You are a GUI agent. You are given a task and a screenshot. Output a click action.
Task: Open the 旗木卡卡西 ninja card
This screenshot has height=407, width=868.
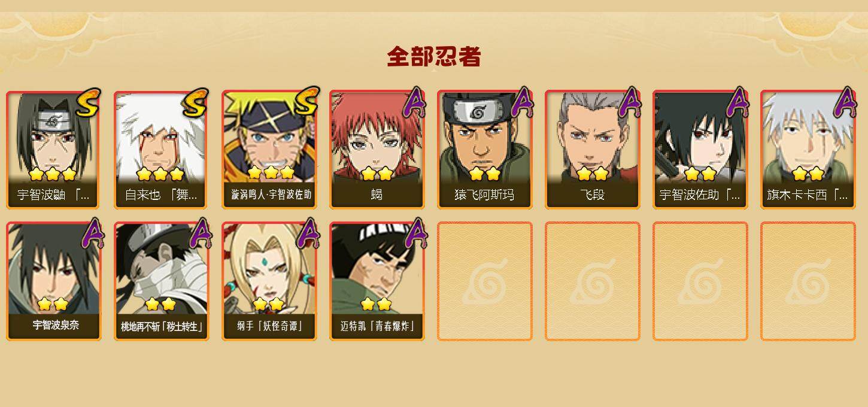[808, 150]
